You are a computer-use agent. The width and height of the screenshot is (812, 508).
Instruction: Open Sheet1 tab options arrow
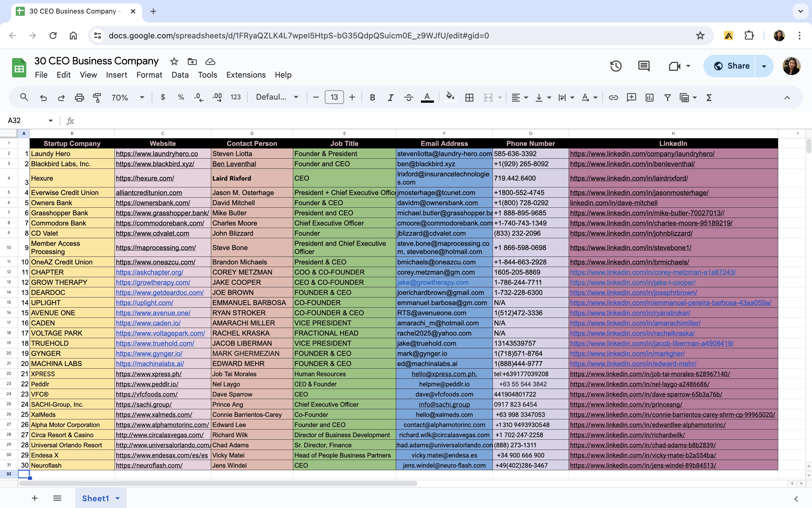click(x=118, y=498)
